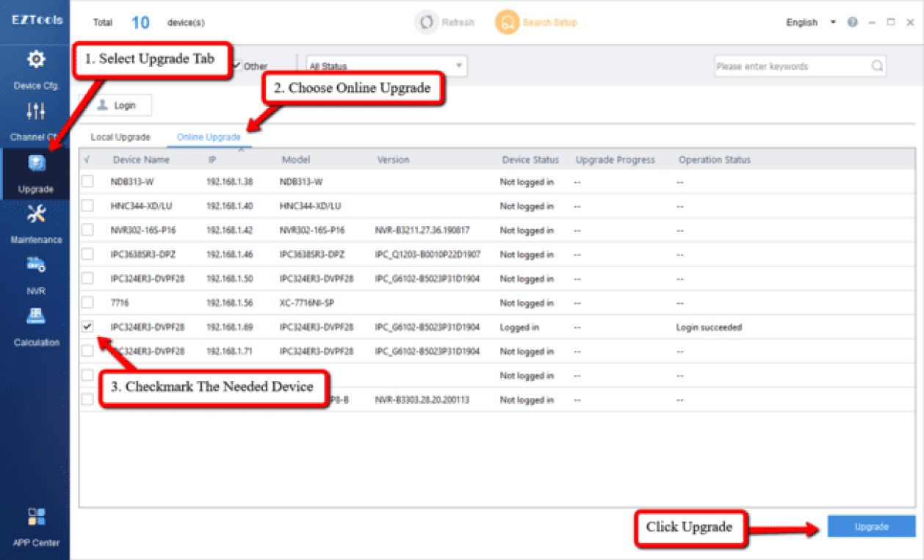924x560 pixels.
Task: Open the Calculation sidebar tool
Action: click(x=36, y=326)
